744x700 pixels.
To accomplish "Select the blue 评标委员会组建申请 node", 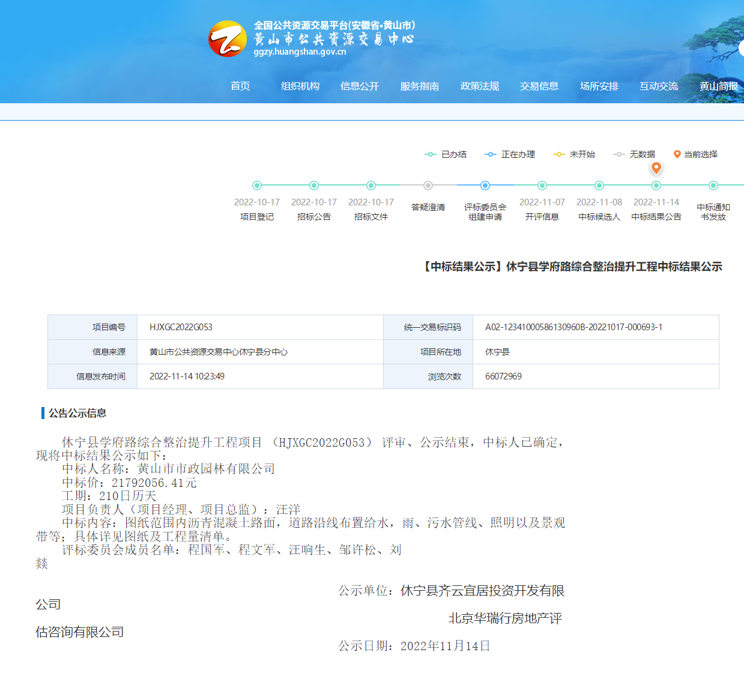I will [x=485, y=186].
